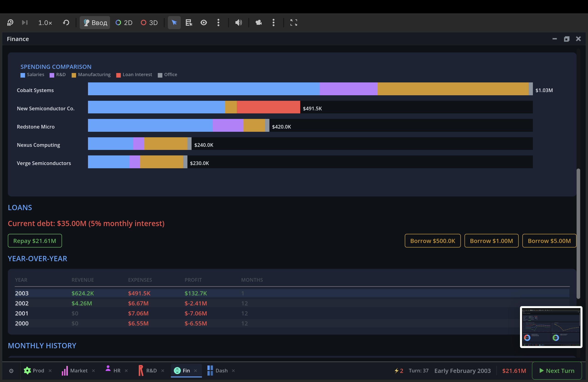Expand the three-dots menu near fullscreen

274,23
